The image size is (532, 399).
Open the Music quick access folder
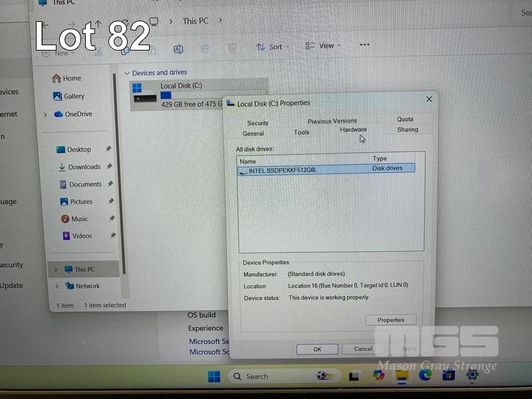pyautogui.click(x=74, y=219)
